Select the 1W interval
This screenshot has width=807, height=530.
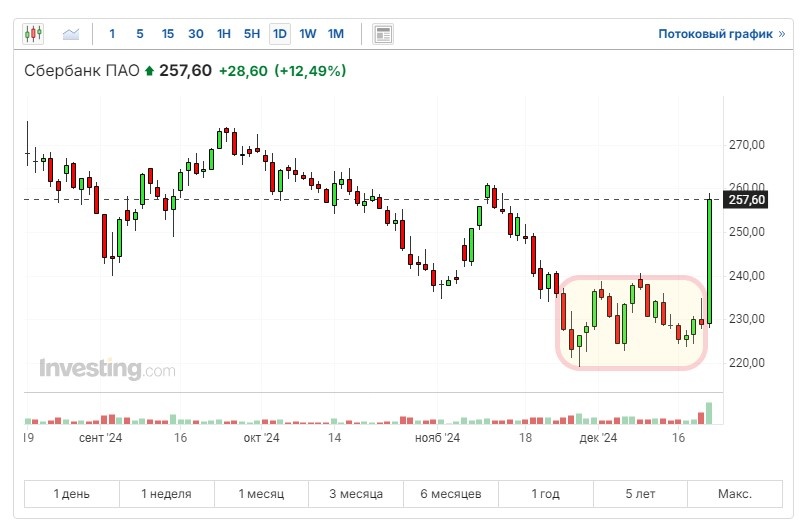point(308,34)
